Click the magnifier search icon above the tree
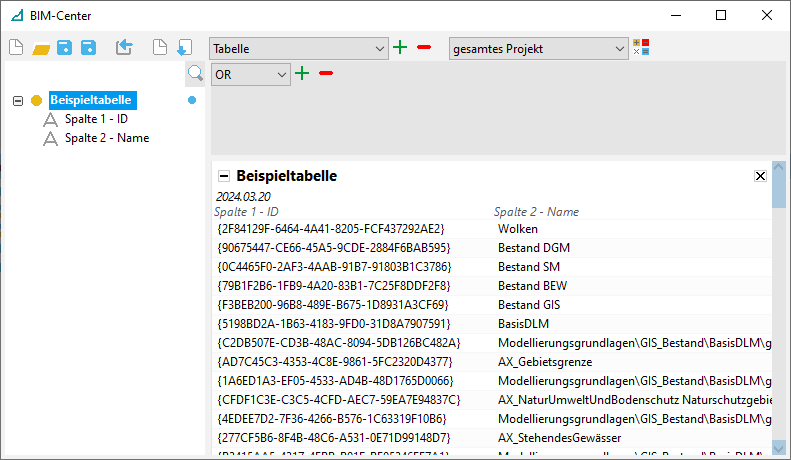 click(195, 73)
